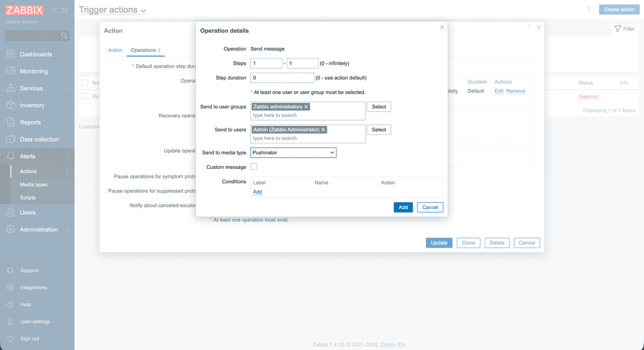
Task: Expand the Data collection menu section
Action: [67, 139]
